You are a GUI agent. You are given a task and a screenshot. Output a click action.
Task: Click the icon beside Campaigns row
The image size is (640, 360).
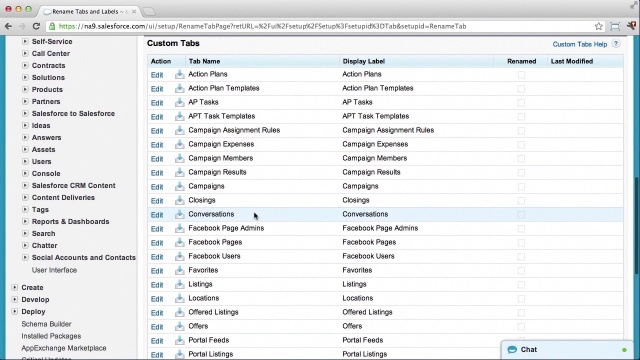coord(180,187)
